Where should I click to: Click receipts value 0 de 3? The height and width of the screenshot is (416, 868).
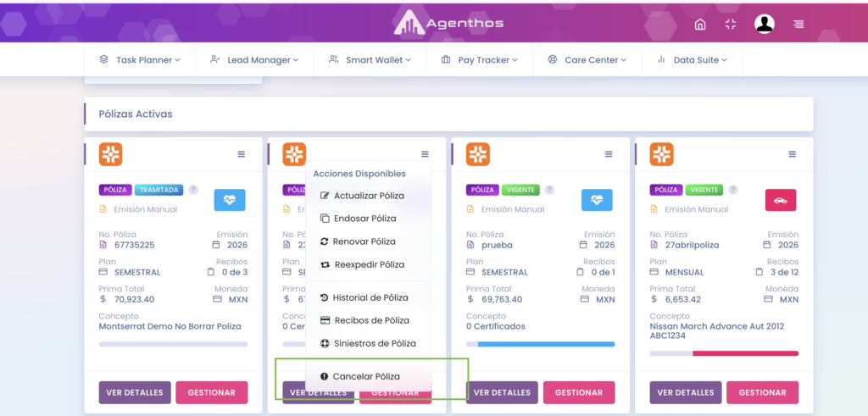235,272
